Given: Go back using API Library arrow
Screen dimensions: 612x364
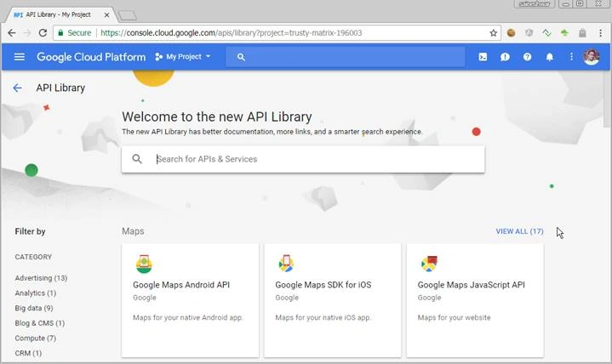Looking at the screenshot, I should click(17, 88).
